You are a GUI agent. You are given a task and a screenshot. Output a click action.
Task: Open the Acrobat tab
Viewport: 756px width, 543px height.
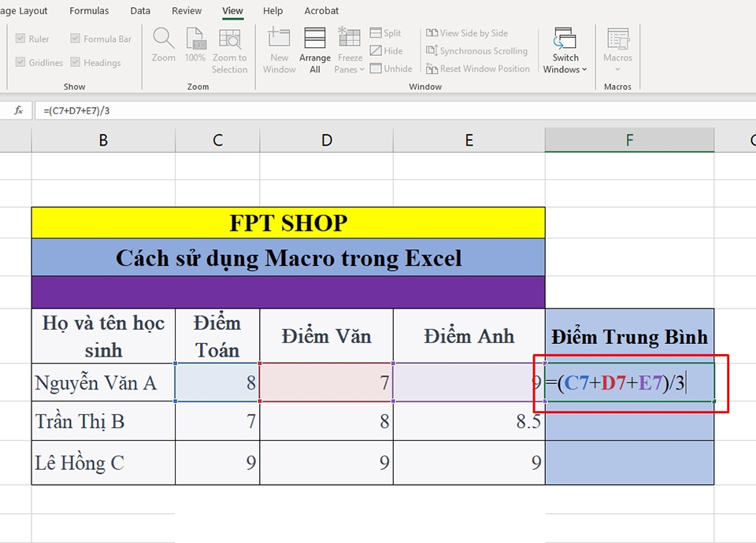pyautogui.click(x=321, y=10)
